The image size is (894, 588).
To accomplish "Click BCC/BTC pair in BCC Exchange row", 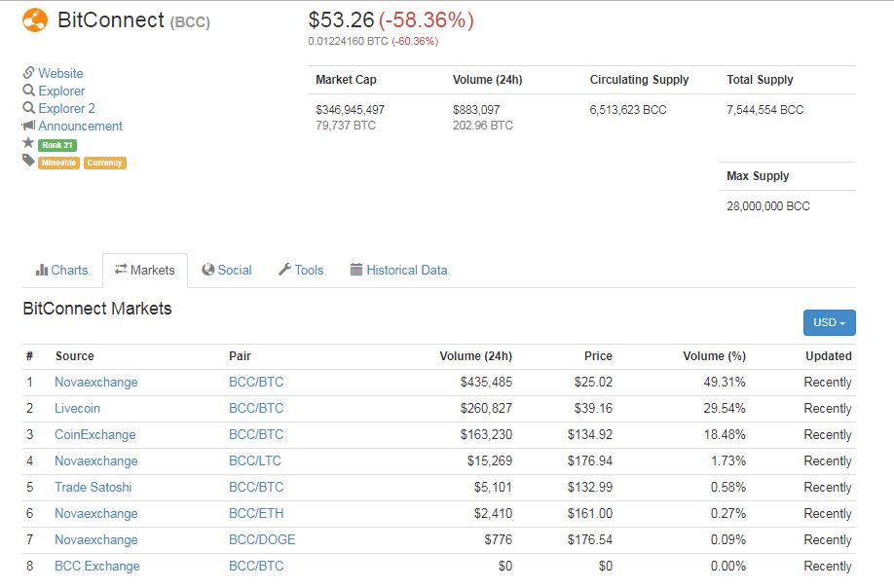I will [256, 566].
